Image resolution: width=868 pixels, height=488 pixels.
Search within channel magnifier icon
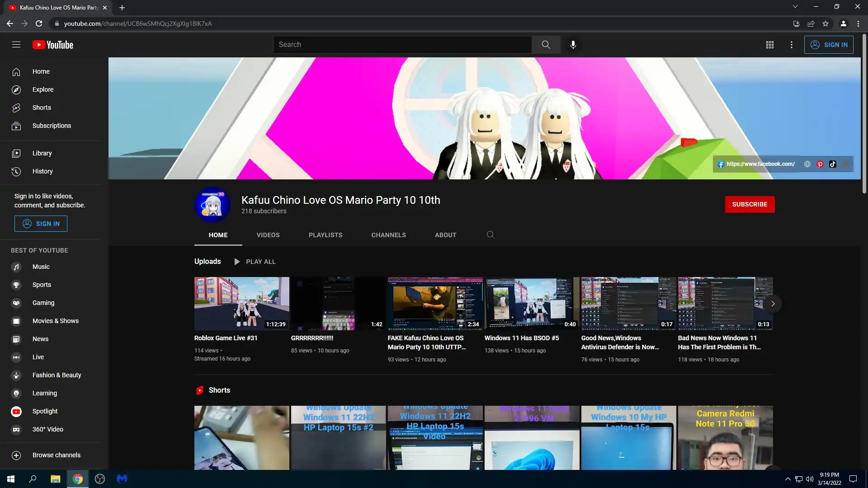tap(491, 235)
